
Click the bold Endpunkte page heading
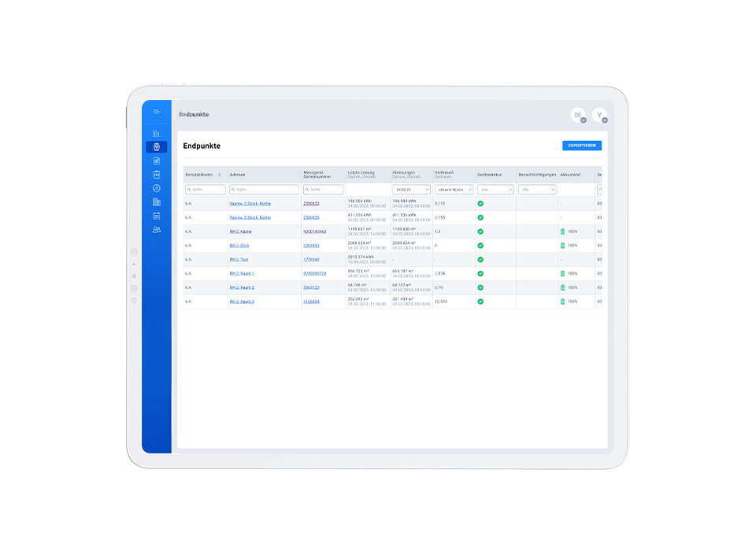[x=202, y=146]
